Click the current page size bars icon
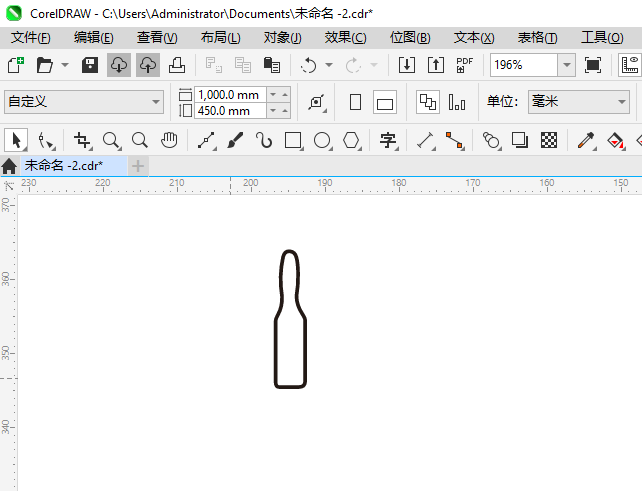Image resolution: width=642 pixels, height=491 pixels. click(457, 102)
